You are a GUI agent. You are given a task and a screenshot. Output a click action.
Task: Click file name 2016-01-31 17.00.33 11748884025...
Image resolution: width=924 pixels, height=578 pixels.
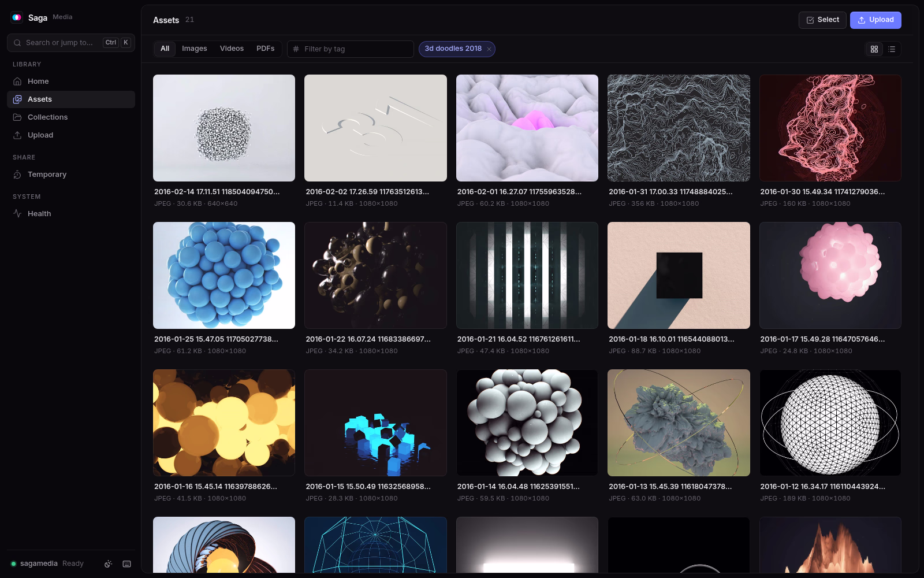coord(670,192)
